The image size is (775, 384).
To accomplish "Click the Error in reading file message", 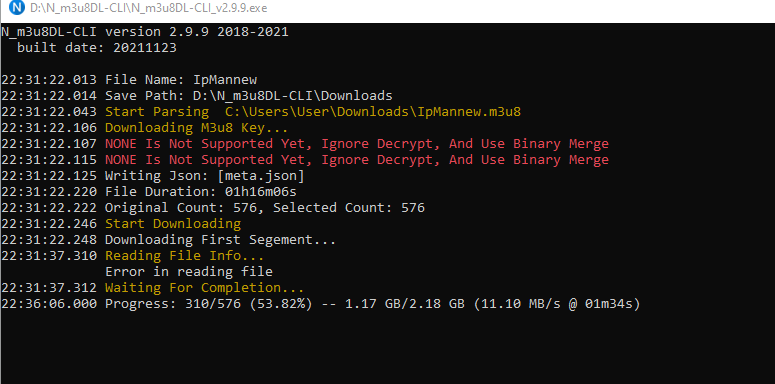I will pyautogui.click(x=189, y=272).
